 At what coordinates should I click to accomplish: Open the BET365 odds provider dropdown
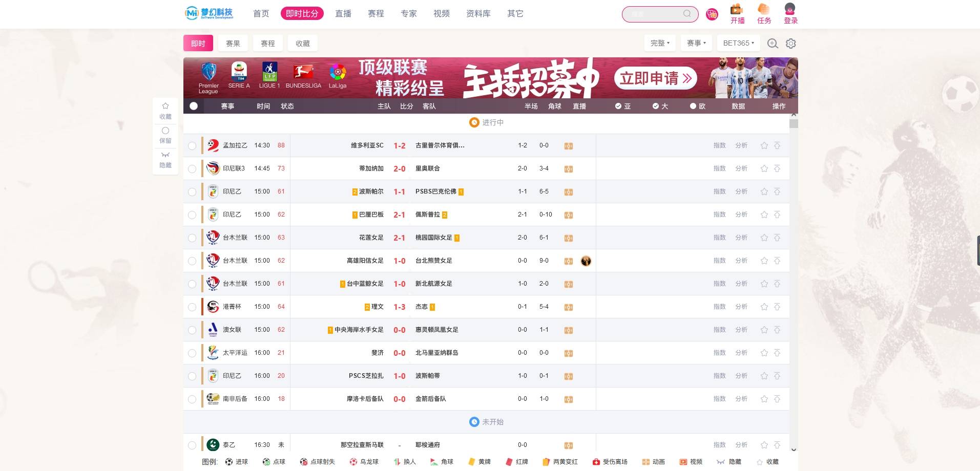[738, 43]
